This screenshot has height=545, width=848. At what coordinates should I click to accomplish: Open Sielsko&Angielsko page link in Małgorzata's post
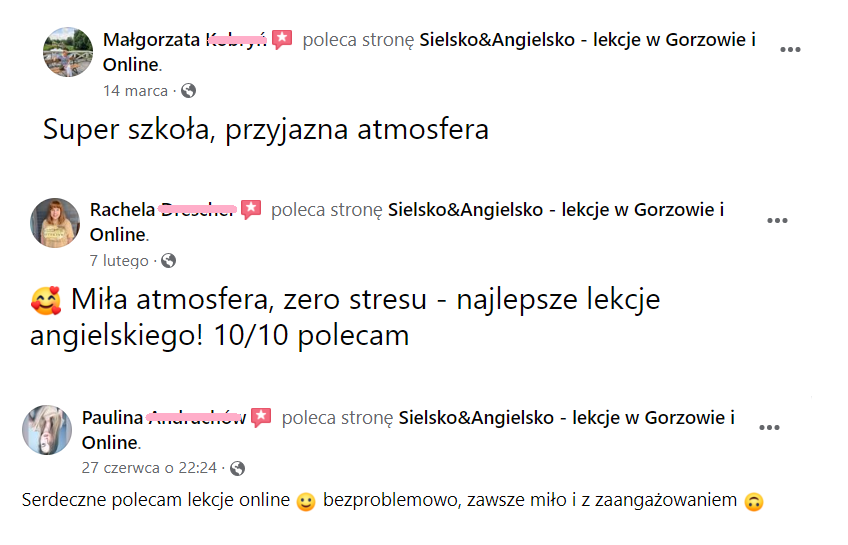click(x=587, y=41)
